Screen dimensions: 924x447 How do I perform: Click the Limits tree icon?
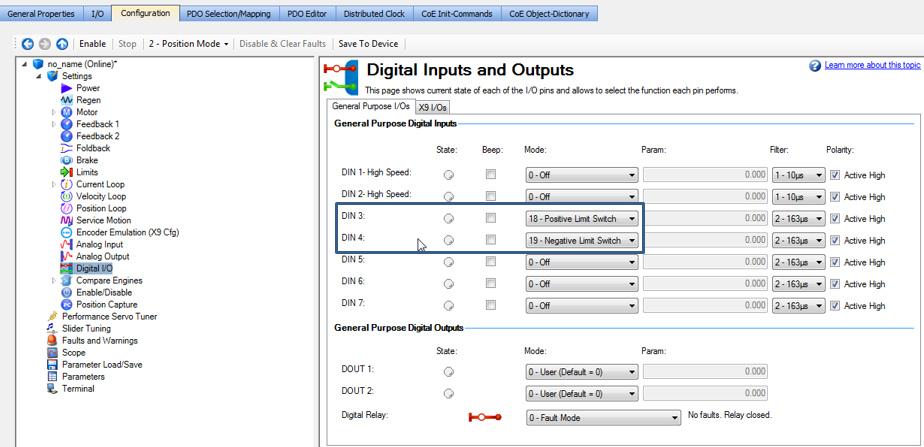pos(66,172)
